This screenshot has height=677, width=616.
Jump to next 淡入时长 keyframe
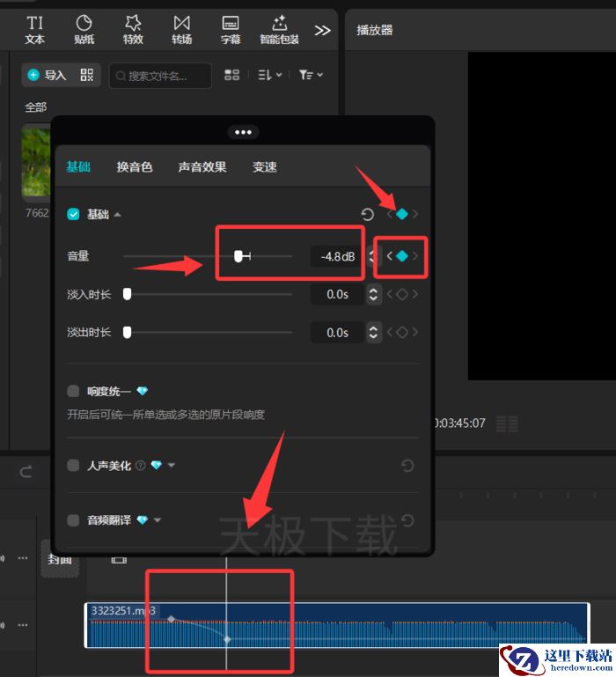(414, 294)
